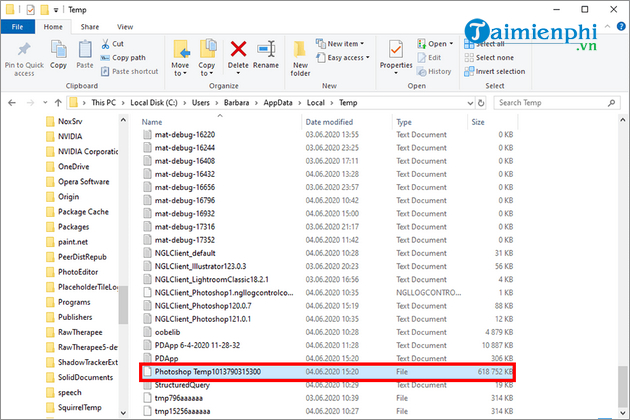The height and width of the screenshot is (420, 630).
Task: Click Local Disk (C:) in address path
Action: [153, 103]
